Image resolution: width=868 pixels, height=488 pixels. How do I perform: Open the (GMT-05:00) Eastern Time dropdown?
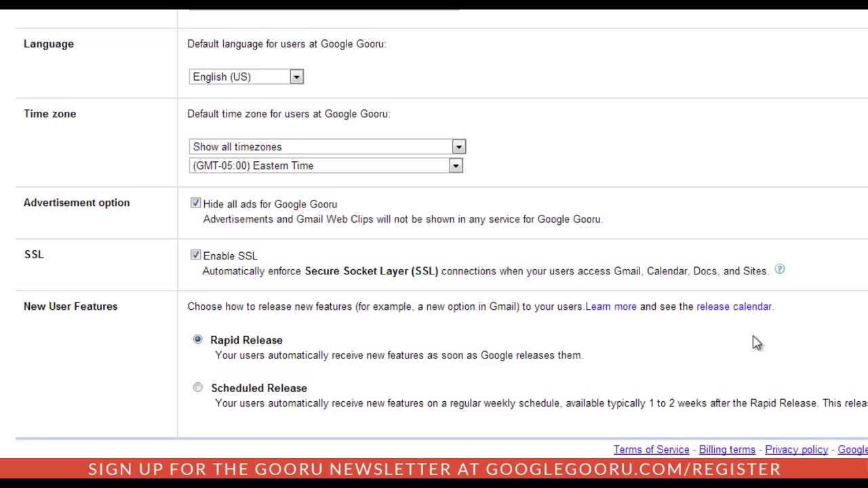click(x=326, y=165)
